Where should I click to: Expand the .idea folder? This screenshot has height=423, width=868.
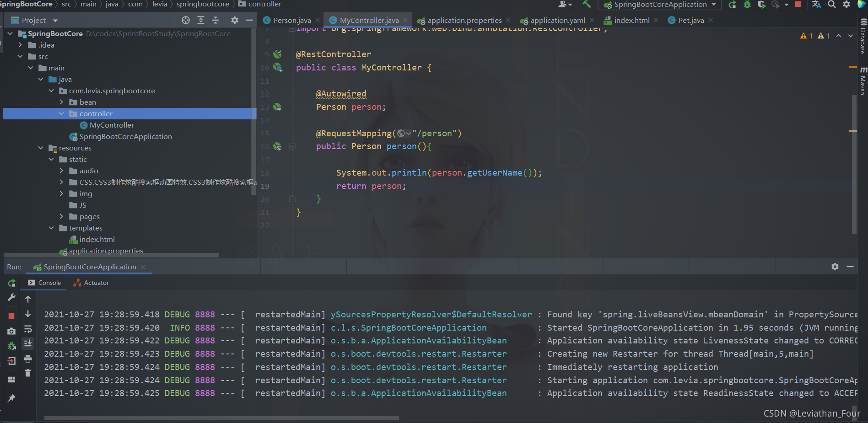tap(20, 45)
